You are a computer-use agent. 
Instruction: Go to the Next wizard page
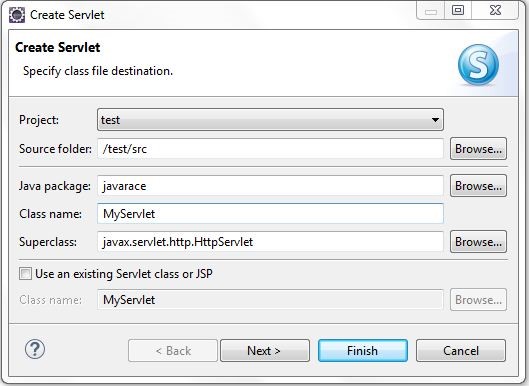click(265, 351)
